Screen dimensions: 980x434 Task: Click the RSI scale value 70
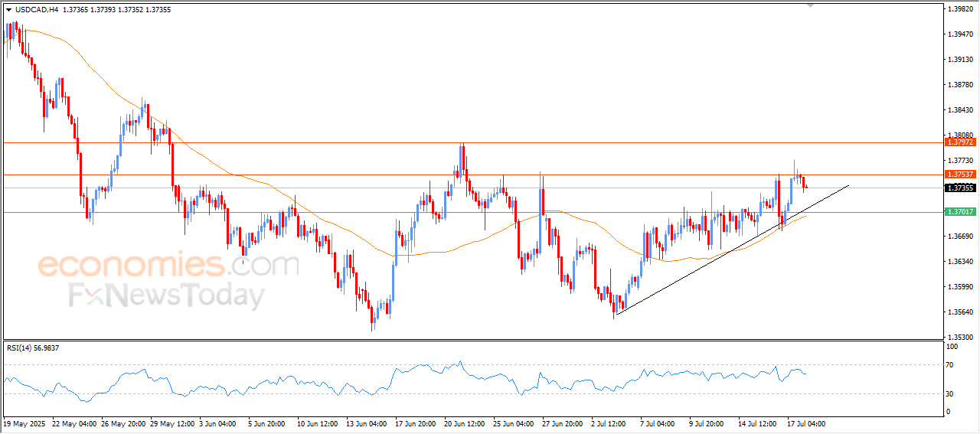[x=951, y=365]
